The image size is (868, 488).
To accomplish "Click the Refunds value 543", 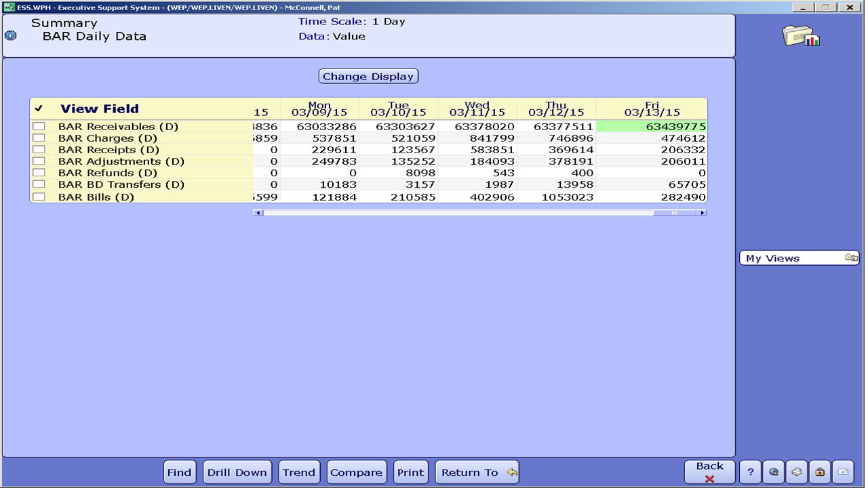I will point(503,173).
